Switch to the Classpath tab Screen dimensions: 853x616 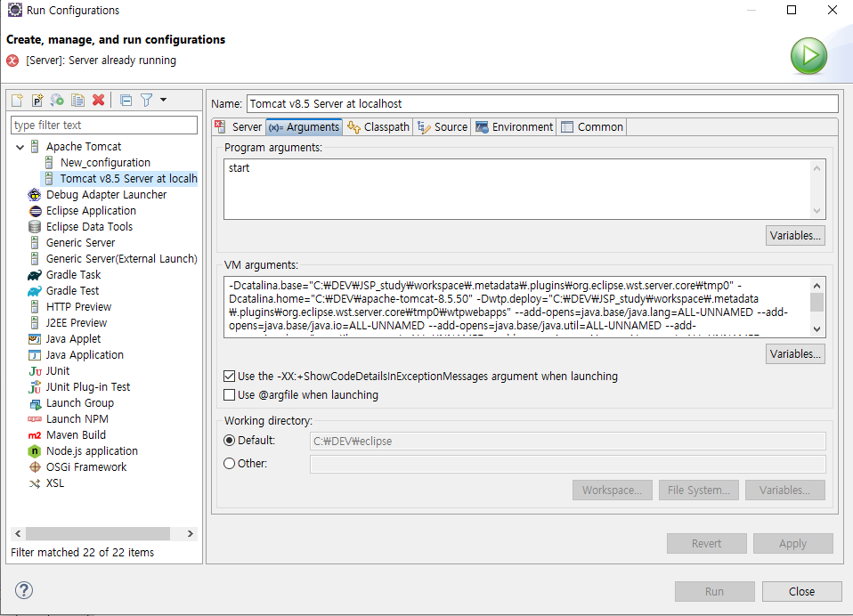click(378, 127)
